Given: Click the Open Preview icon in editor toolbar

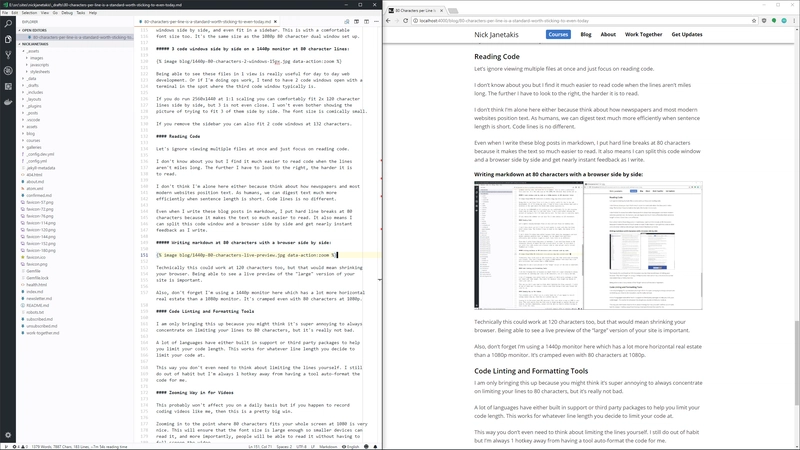Looking at the screenshot, I should coord(347,21).
